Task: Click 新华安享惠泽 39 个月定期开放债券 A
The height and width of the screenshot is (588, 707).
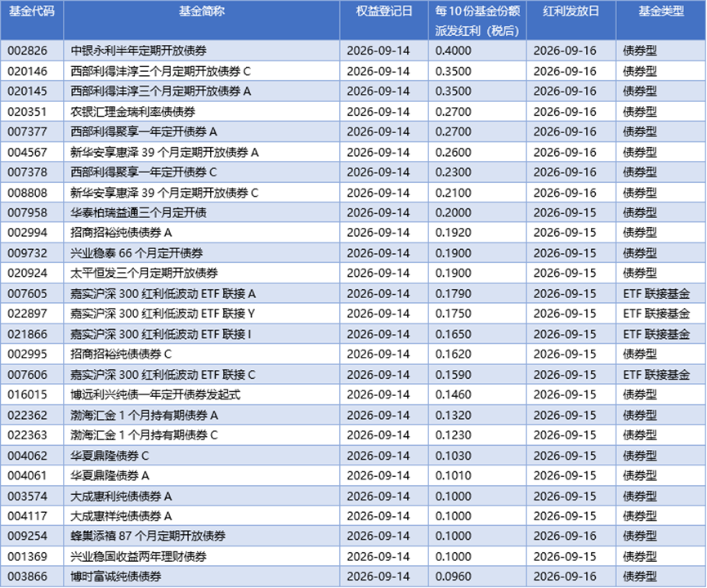Action: [x=164, y=152]
